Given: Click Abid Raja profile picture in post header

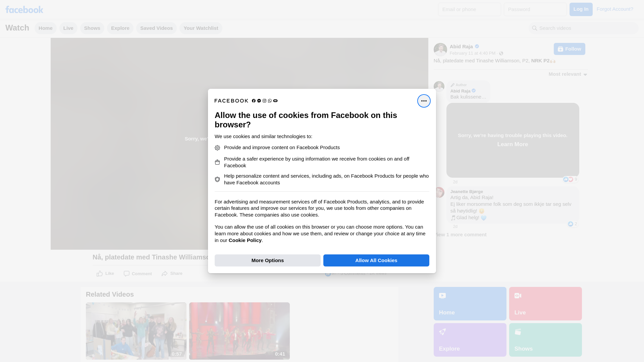Looking at the screenshot, I should (440, 50).
